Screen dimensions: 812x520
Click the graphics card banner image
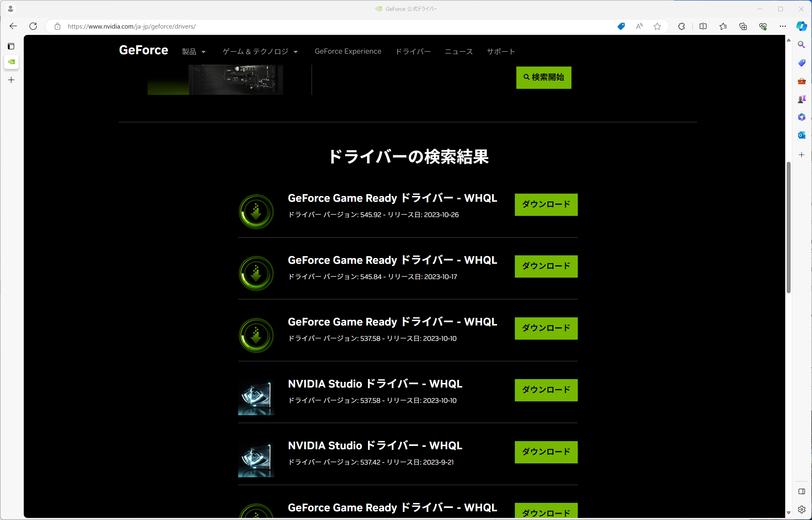(x=215, y=80)
